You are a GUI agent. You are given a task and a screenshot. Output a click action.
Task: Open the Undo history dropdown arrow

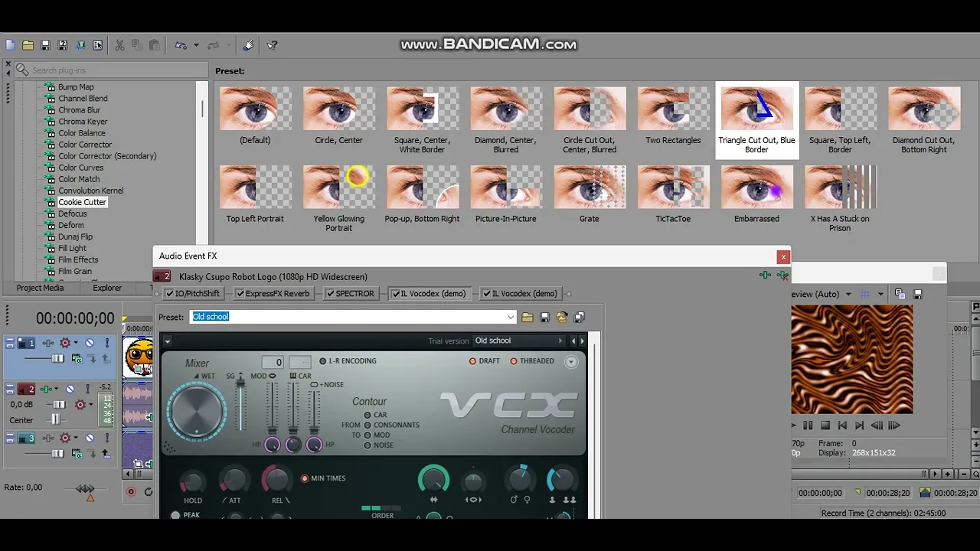[195, 45]
